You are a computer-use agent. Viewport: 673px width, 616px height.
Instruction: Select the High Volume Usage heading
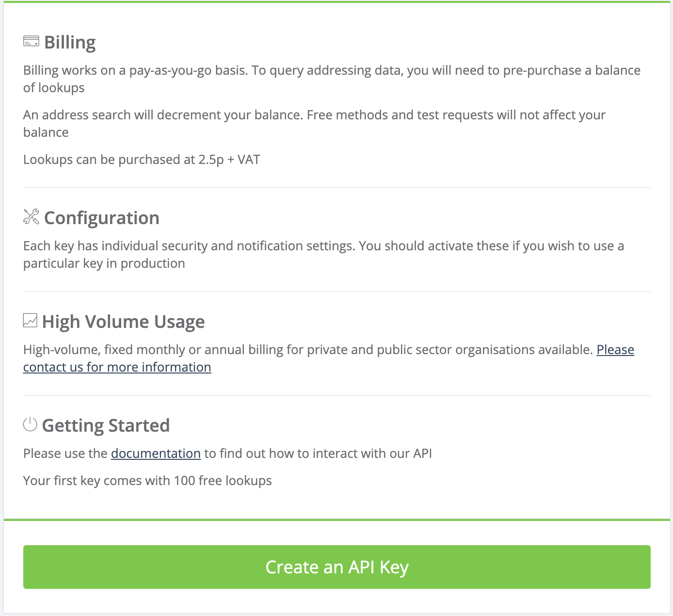coord(124,322)
